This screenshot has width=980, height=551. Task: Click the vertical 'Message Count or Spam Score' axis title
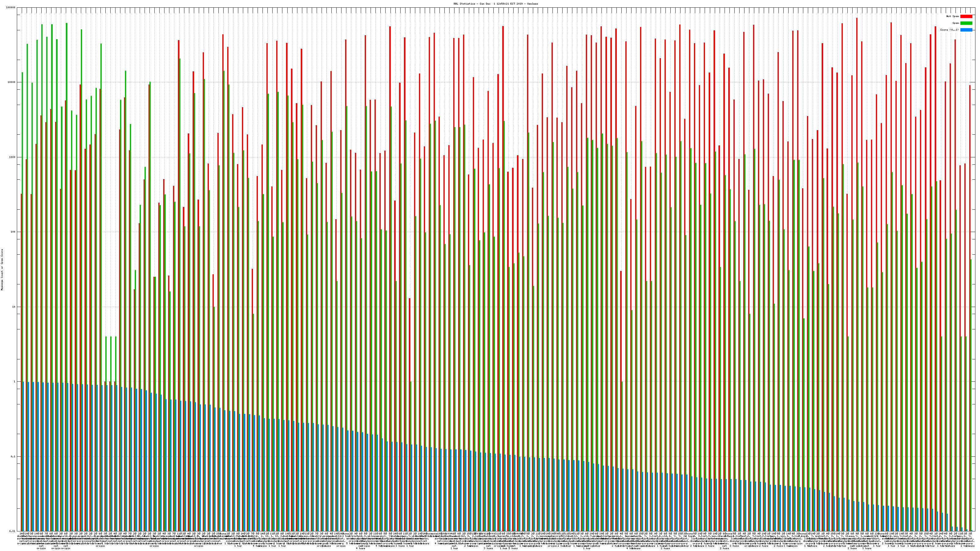click(2, 270)
